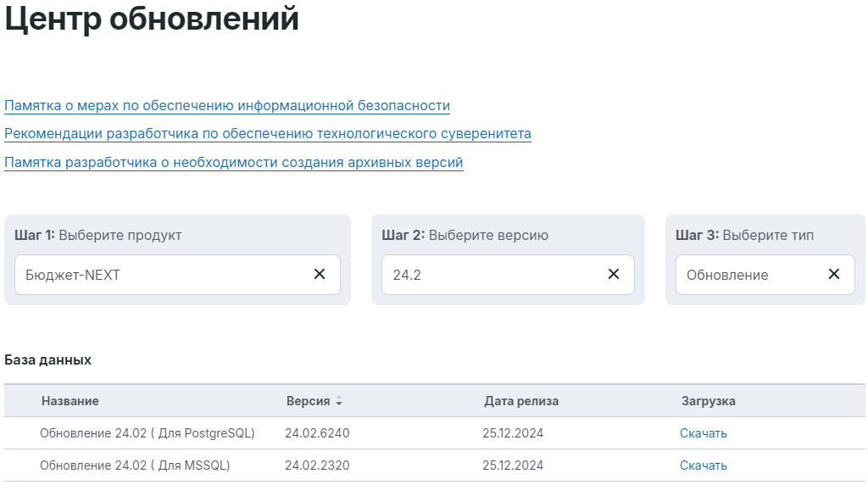
Task: Click the Версия column header
Action: pyautogui.click(x=309, y=401)
